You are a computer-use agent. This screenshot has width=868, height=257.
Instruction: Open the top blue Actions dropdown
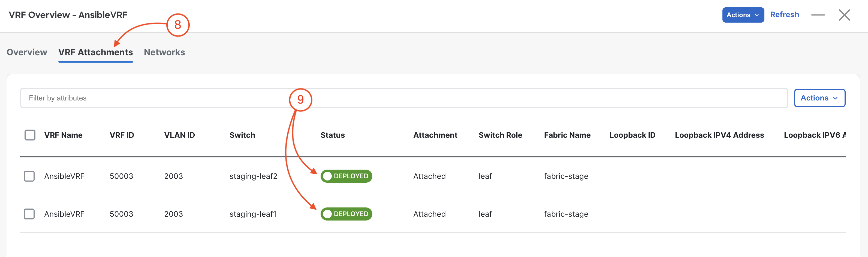[743, 15]
